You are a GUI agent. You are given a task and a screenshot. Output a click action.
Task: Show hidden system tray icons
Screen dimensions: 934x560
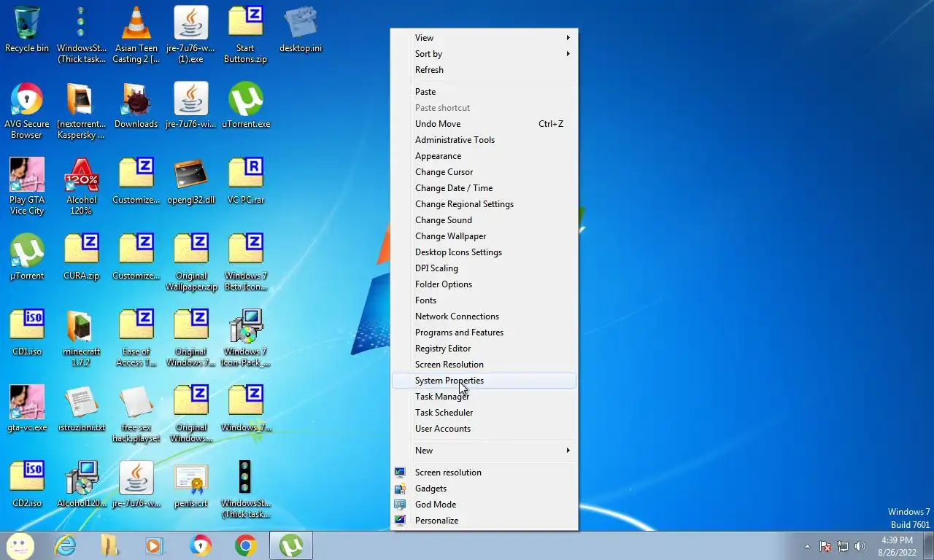coord(807,546)
